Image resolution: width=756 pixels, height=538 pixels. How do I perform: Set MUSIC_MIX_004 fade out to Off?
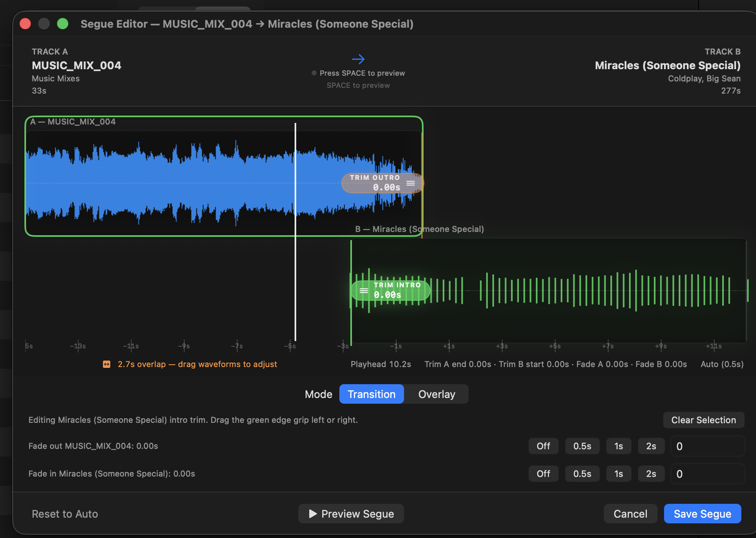pos(543,446)
